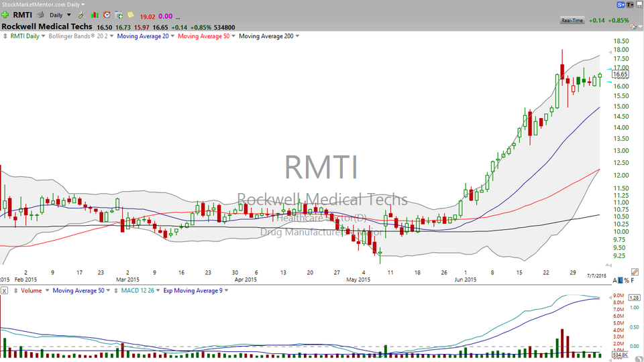Click the Real-Time button
The height and width of the screenshot is (362, 644).
[x=572, y=21]
